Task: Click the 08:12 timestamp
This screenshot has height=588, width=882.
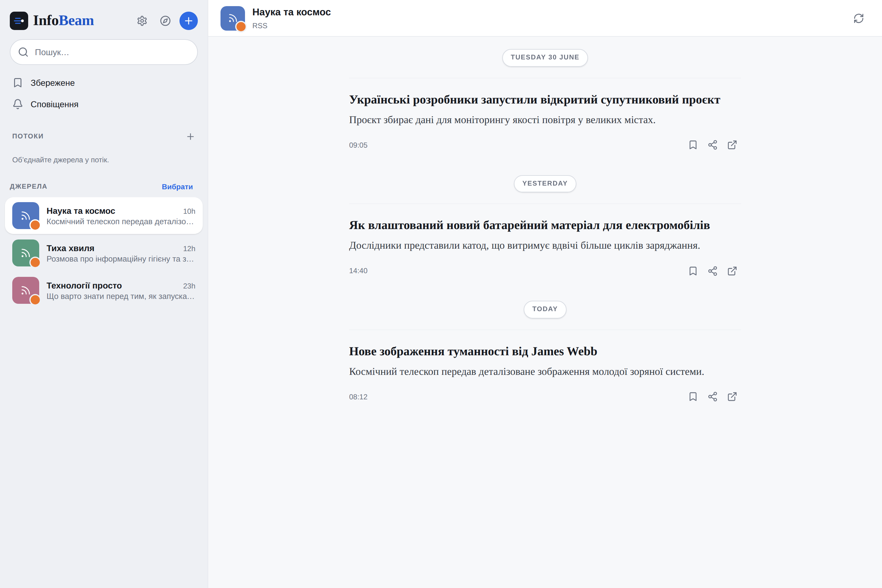Action: 358,397
